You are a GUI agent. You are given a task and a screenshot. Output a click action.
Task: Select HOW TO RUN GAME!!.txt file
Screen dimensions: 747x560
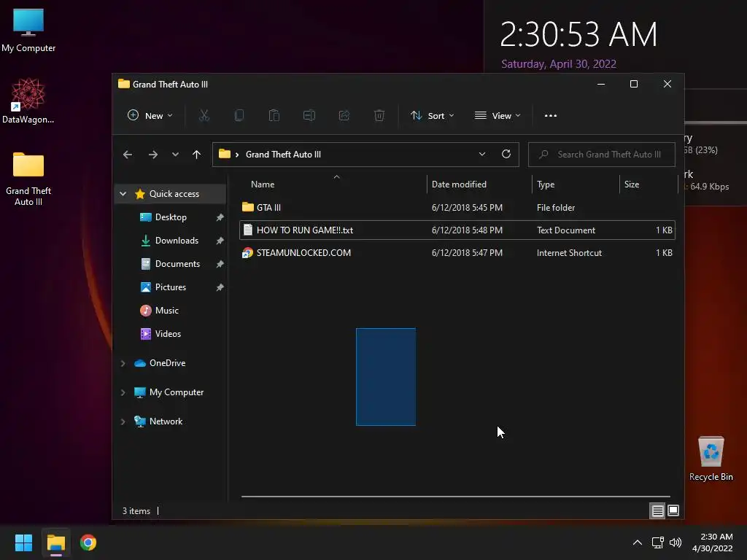coord(457,230)
